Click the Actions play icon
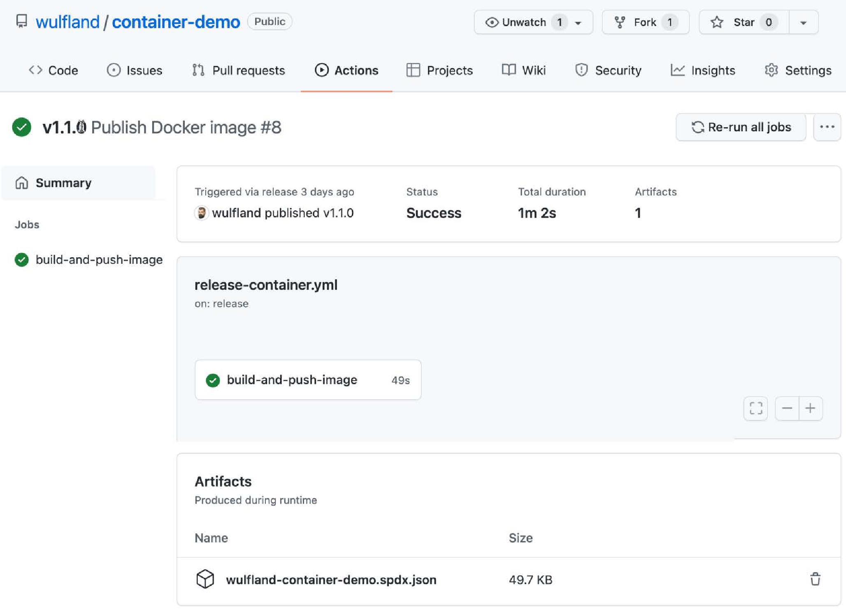The height and width of the screenshot is (616, 846). pyautogui.click(x=322, y=70)
